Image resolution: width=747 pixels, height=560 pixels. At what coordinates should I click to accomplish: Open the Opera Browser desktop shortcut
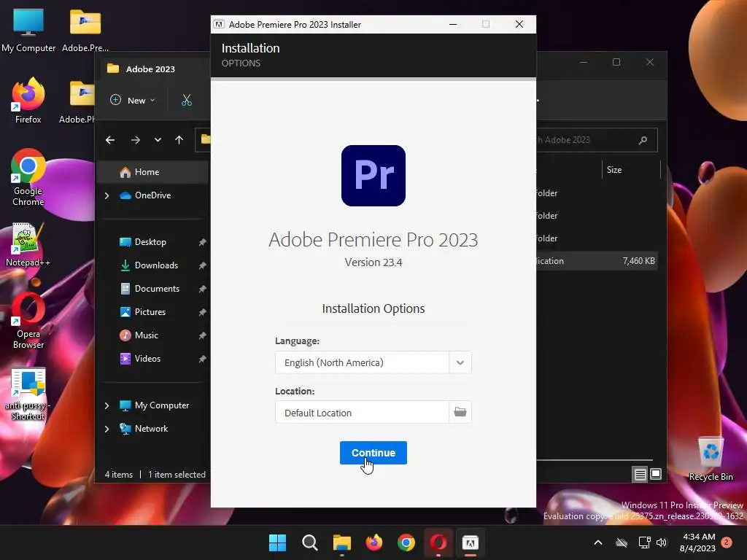[x=28, y=321]
